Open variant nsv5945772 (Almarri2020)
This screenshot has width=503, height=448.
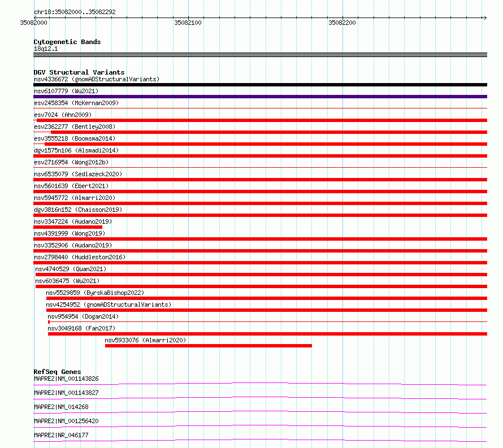75,198
